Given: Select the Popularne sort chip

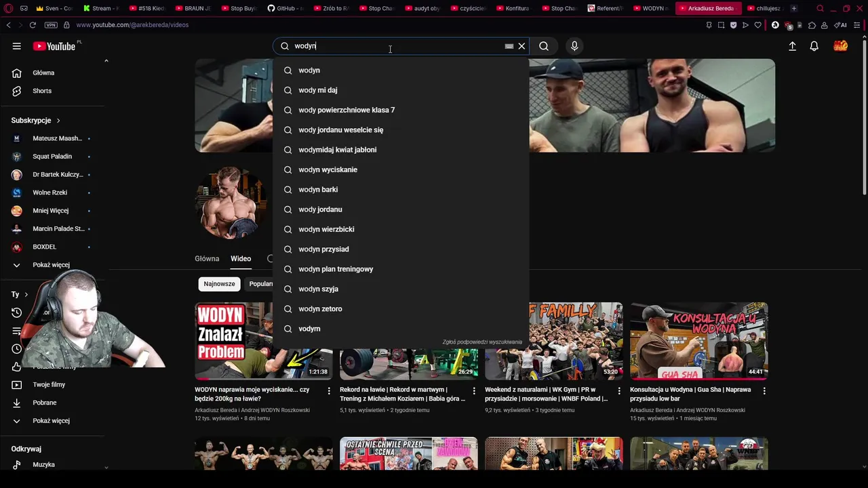Looking at the screenshot, I should (x=260, y=284).
